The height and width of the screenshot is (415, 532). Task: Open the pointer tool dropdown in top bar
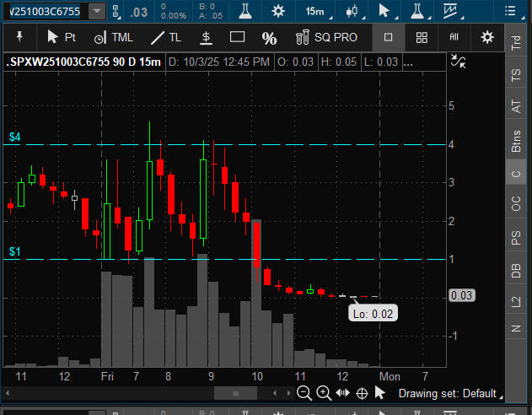386,12
